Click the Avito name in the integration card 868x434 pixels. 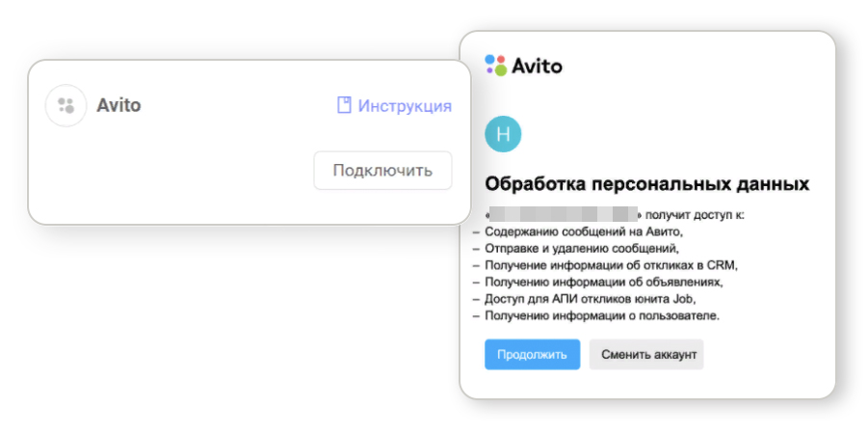[118, 105]
